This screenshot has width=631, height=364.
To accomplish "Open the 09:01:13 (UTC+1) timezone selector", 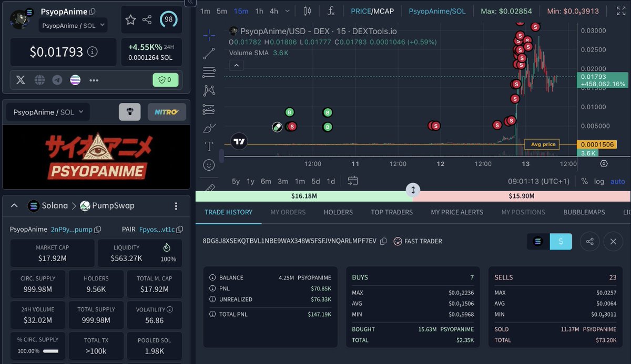I will coord(538,181).
